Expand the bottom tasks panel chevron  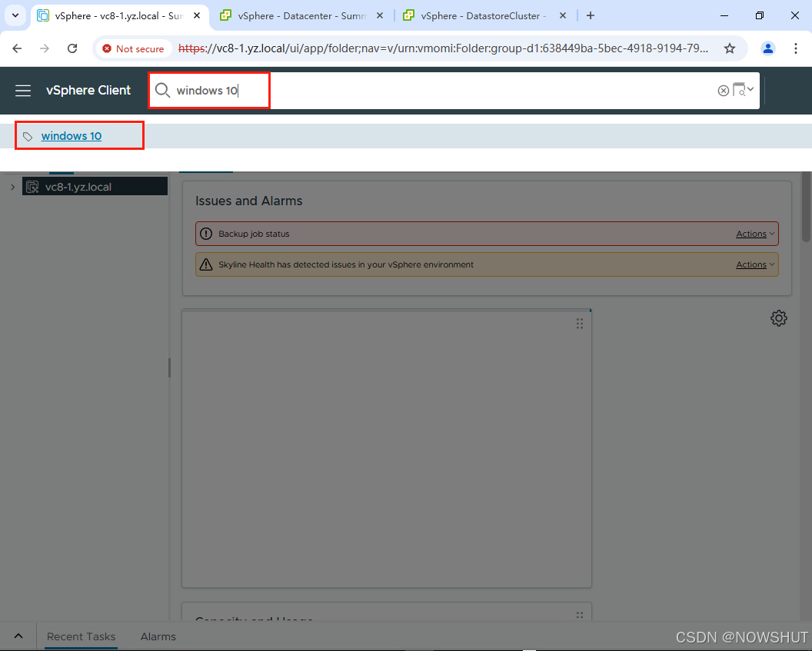point(18,636)
